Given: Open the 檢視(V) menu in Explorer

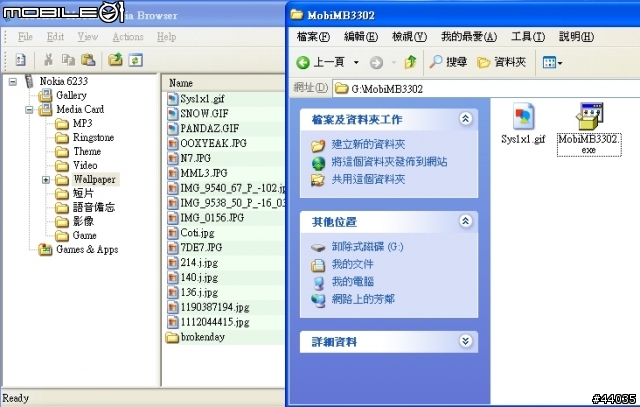Looking at the screenshot, I should click(x=409, y=37).
